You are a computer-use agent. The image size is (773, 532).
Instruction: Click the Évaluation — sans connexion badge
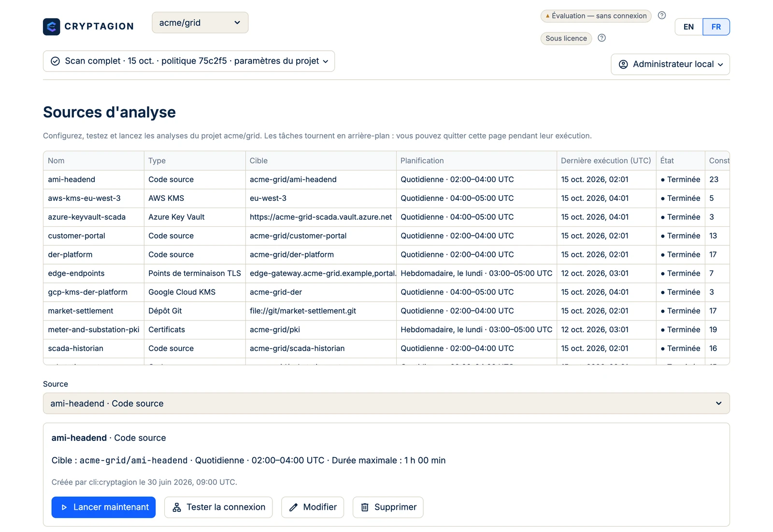pos(596,16)
